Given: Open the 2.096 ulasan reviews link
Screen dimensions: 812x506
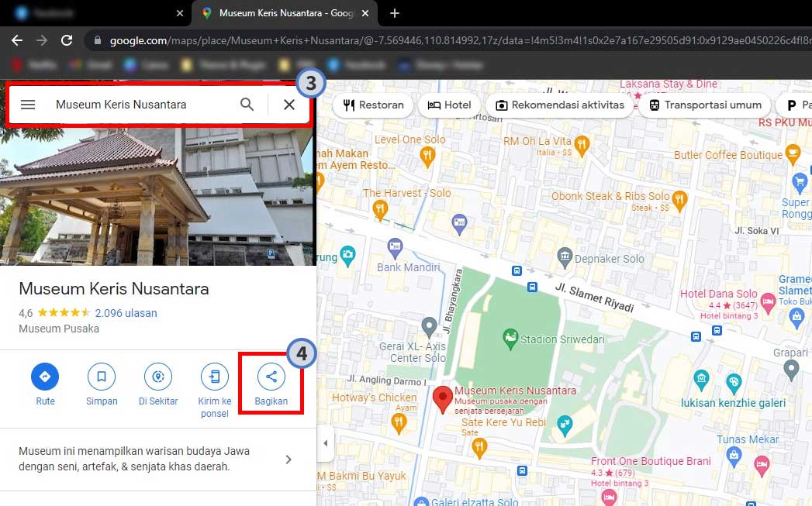Looking at the screenshot, I should click(x=125, y=313).
